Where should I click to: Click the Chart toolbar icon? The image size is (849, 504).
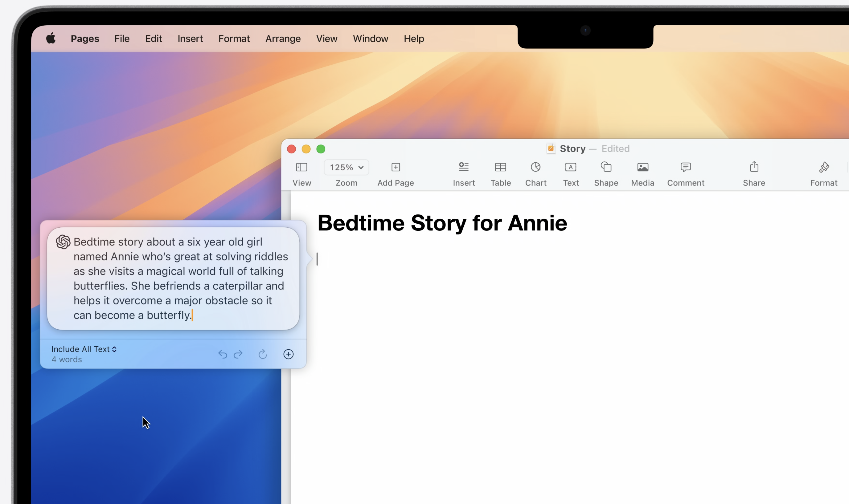point(536,167)
